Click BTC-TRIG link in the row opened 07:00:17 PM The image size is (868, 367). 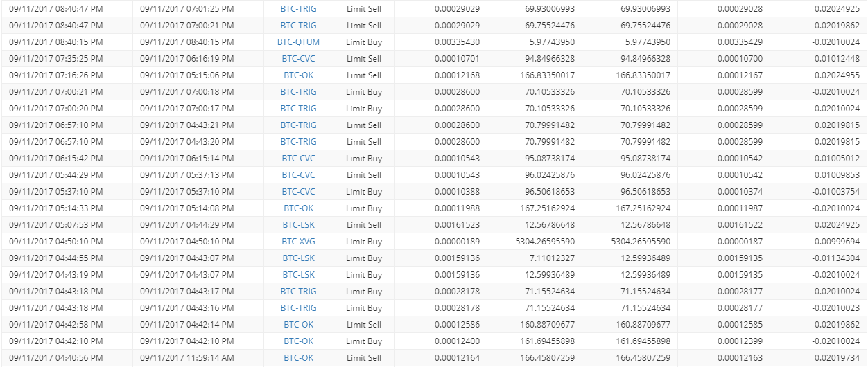click(298, 109)
